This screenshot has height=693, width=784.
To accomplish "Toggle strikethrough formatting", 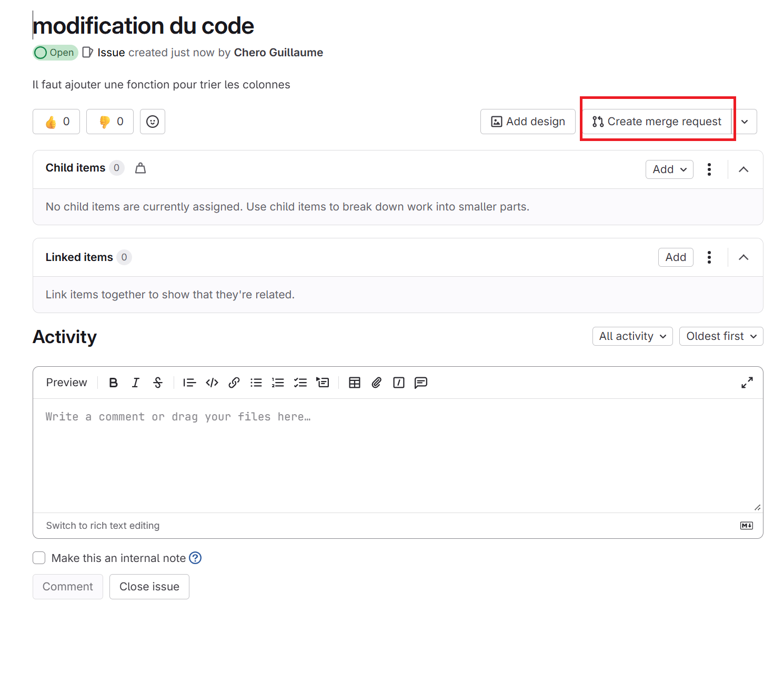I will [158, 383].
